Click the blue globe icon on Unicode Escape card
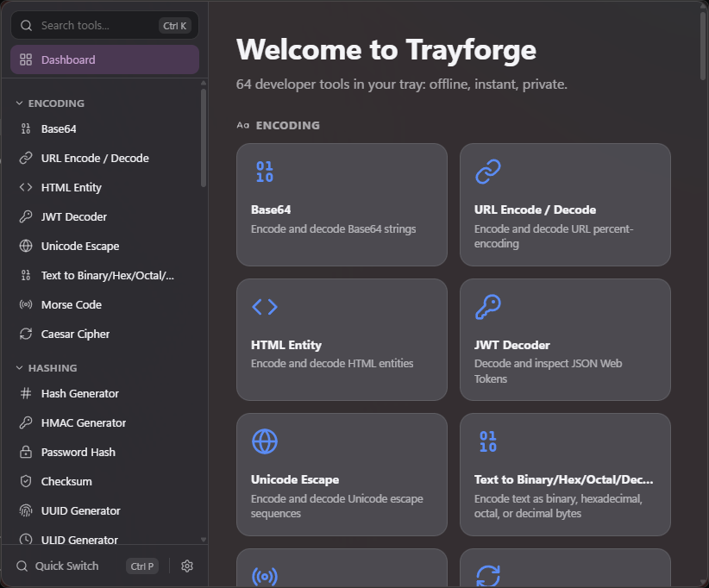709x588 pixels. click(265, 441)
